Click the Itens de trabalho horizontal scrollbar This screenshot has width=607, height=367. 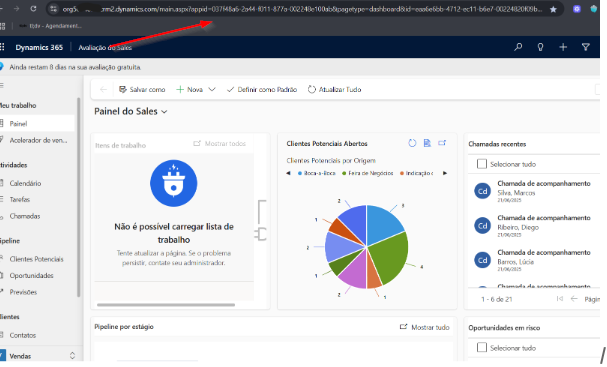point(166,305)
